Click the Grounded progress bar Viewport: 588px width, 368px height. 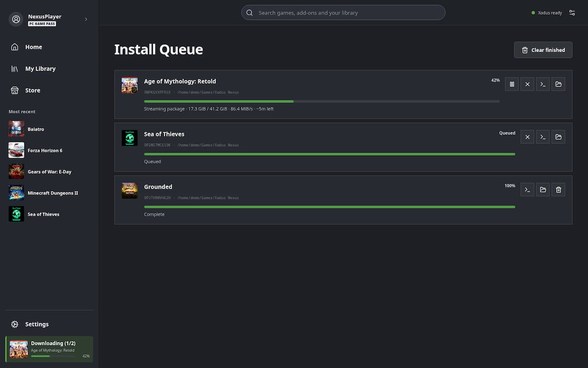pos(329,207)
